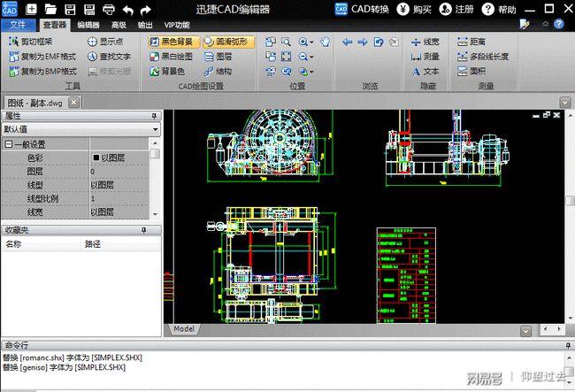
Task: Open the zoom magnifier dropdown arrow
Action: [x=312, y=42]
